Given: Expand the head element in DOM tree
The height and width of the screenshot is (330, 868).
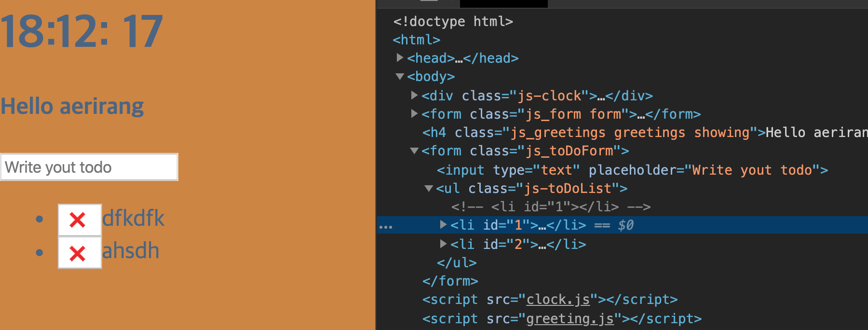Looking at the screenshot, I should point(400,58).
